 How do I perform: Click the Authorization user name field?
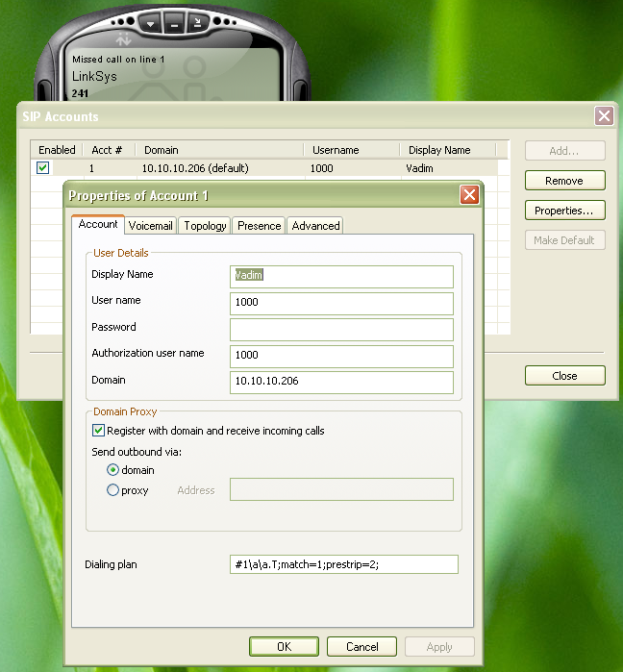point(341,356)
